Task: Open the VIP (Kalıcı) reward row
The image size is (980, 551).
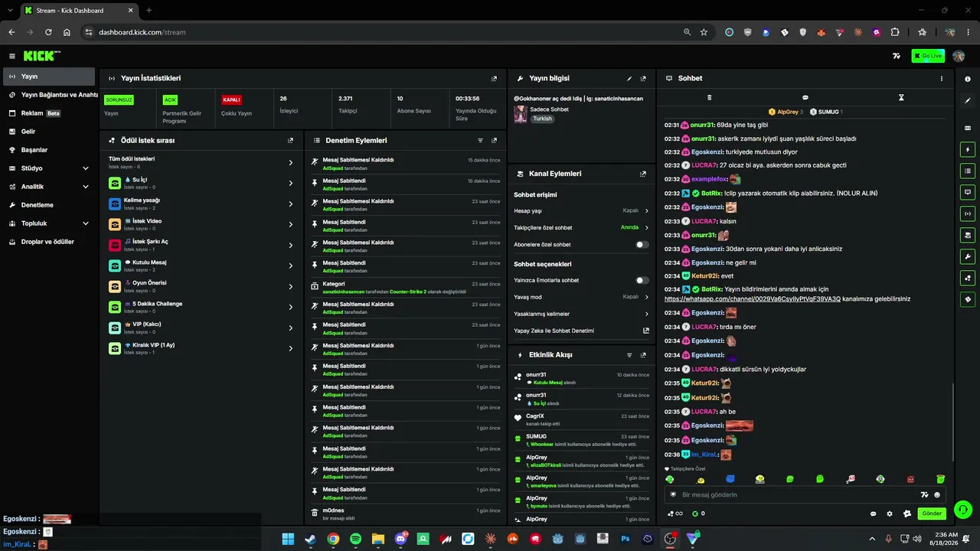Action: point(201,328)
